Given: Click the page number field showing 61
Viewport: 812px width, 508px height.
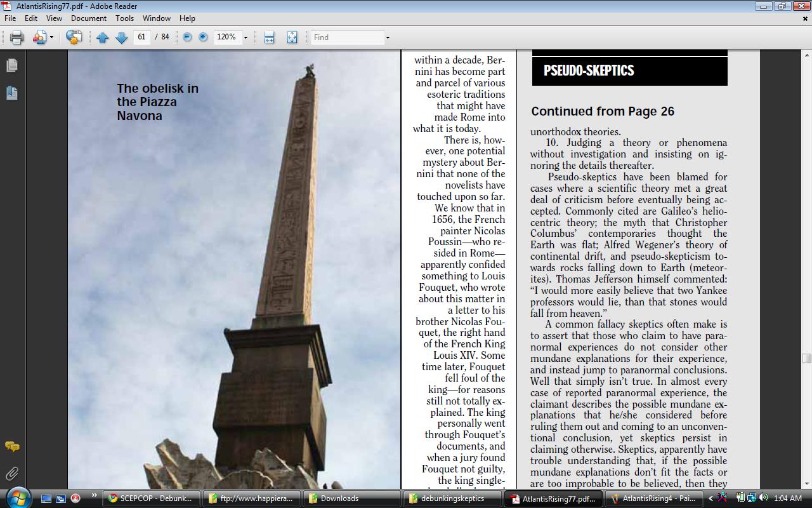Looking at the screenshot, I should click(x=142, y=37).
